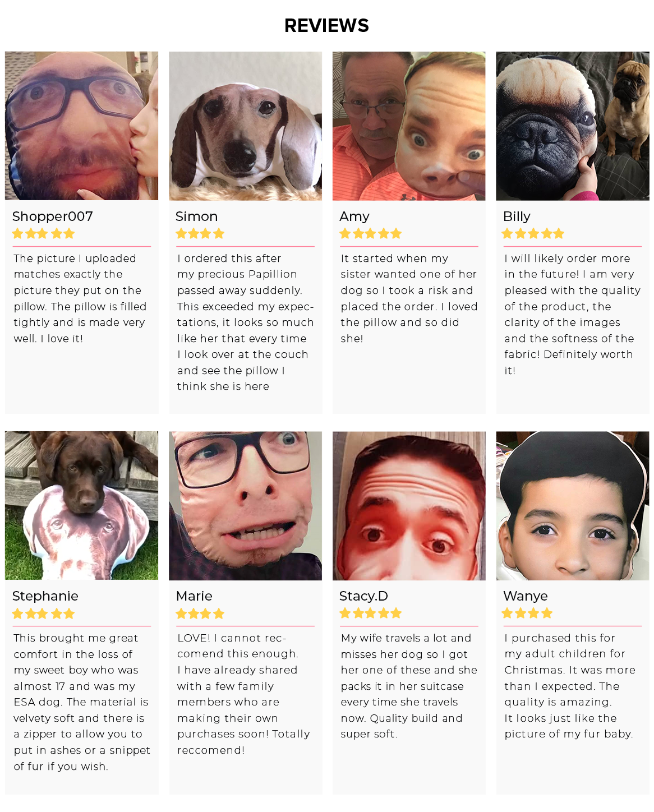Click Marie's star rating
This screenshot has height=812, width=654.
[200, 613]
